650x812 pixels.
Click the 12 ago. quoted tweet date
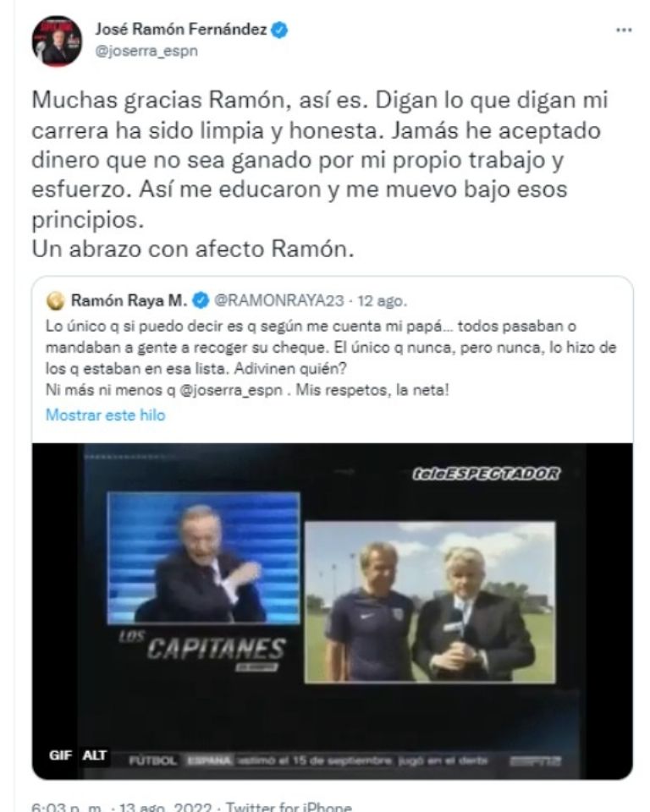(x=382, y=301)
